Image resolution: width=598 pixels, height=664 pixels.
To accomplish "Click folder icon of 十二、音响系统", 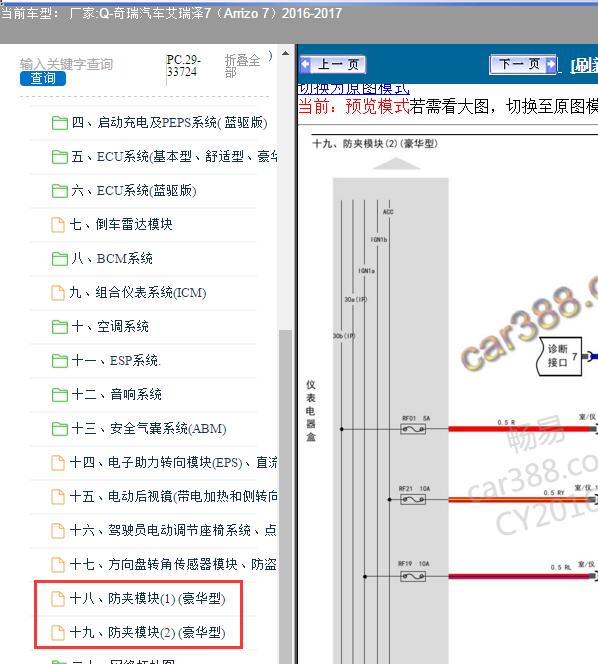I will click(x=60, y=395).
